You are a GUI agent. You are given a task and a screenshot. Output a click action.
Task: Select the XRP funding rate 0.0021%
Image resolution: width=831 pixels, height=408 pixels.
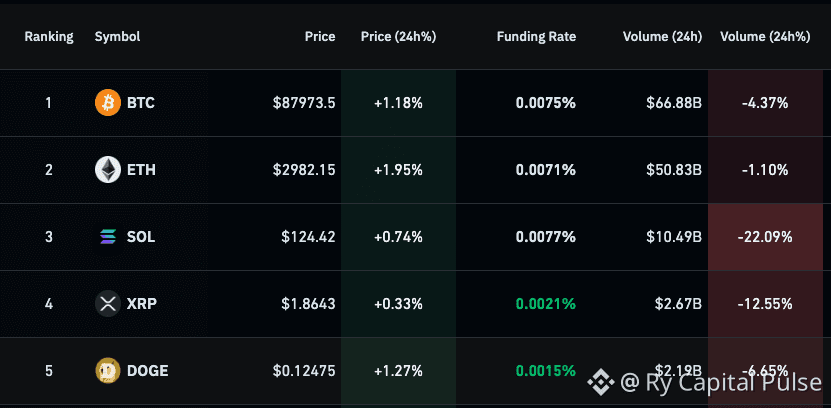click(546, 304)
